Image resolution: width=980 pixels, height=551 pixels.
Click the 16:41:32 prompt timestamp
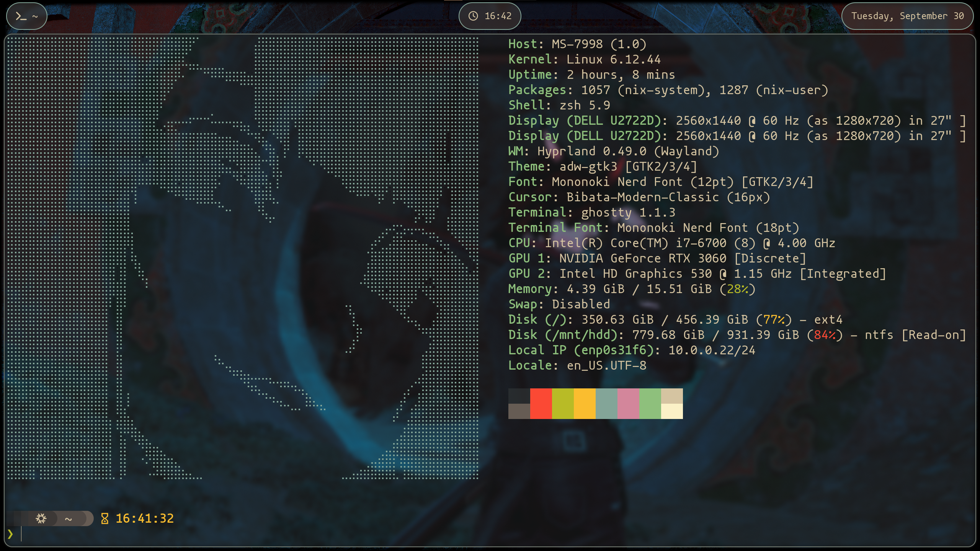(x=145, y=518)
